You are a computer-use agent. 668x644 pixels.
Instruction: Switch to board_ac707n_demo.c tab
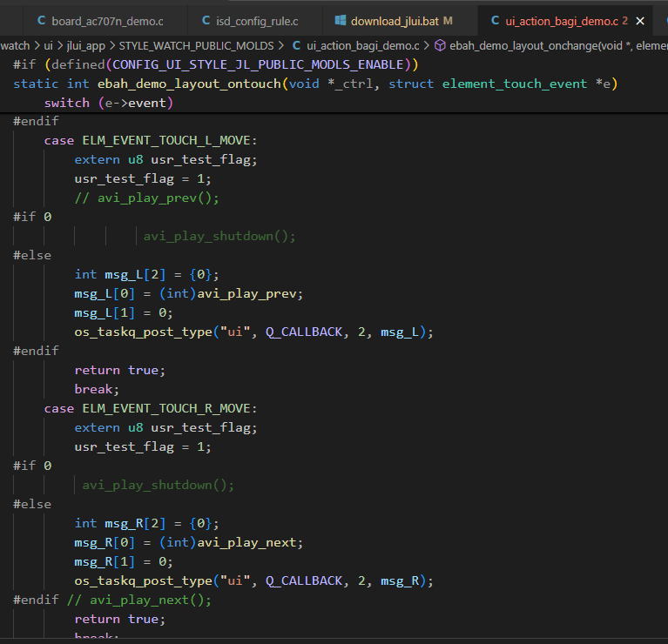point(101,21)
